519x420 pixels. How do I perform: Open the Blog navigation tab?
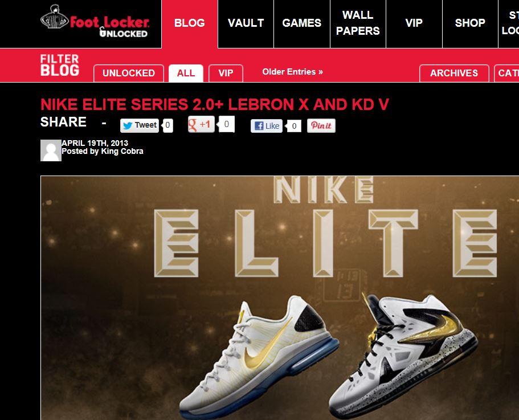point(190,24)
